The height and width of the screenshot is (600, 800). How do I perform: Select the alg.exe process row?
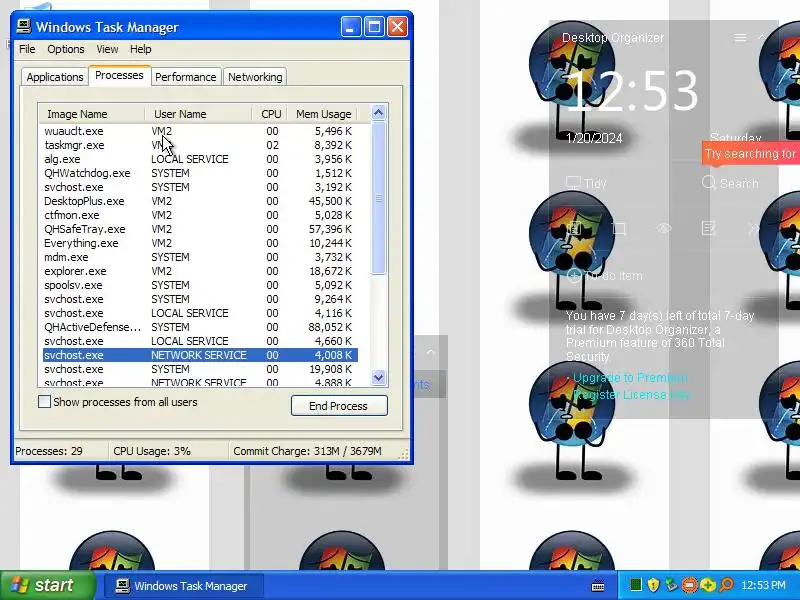tap(200, 159)
